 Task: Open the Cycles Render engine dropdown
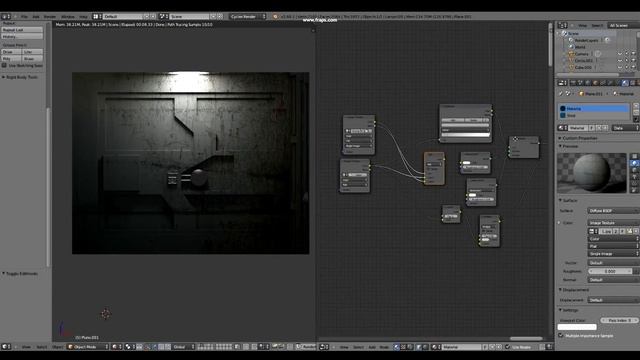coord(247,17)
